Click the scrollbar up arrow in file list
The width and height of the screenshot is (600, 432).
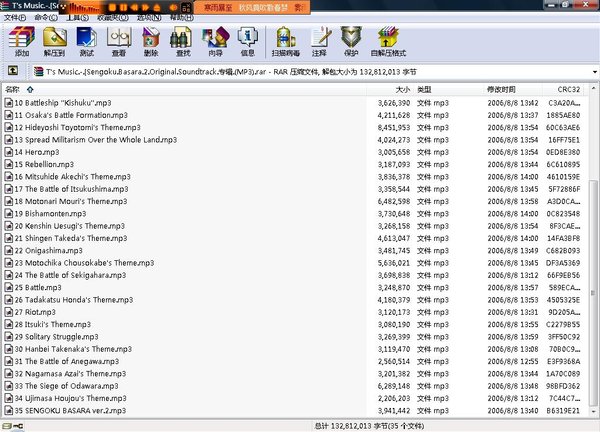tap(593, 88)
